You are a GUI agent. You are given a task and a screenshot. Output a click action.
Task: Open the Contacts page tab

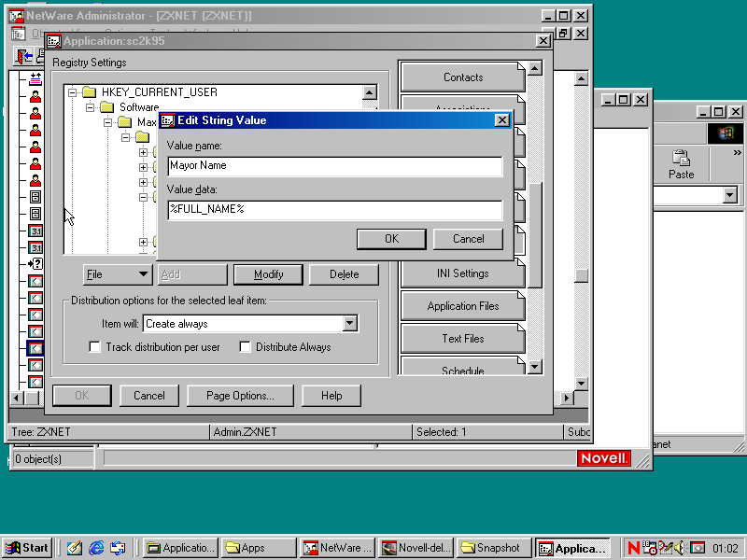click(x=462, y=77)
